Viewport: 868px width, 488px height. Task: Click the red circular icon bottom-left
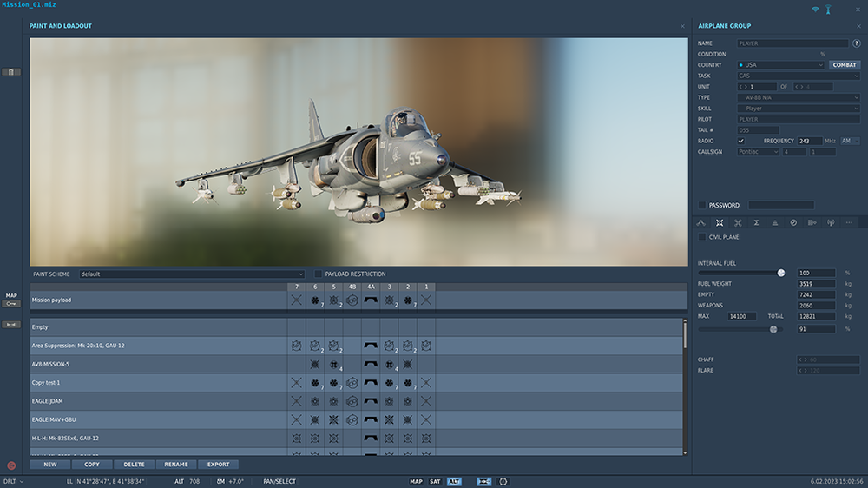(x=11, y=465)
